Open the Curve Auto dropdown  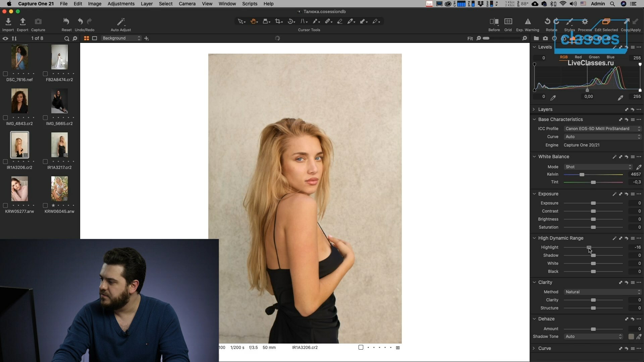(x=602, y=137)
